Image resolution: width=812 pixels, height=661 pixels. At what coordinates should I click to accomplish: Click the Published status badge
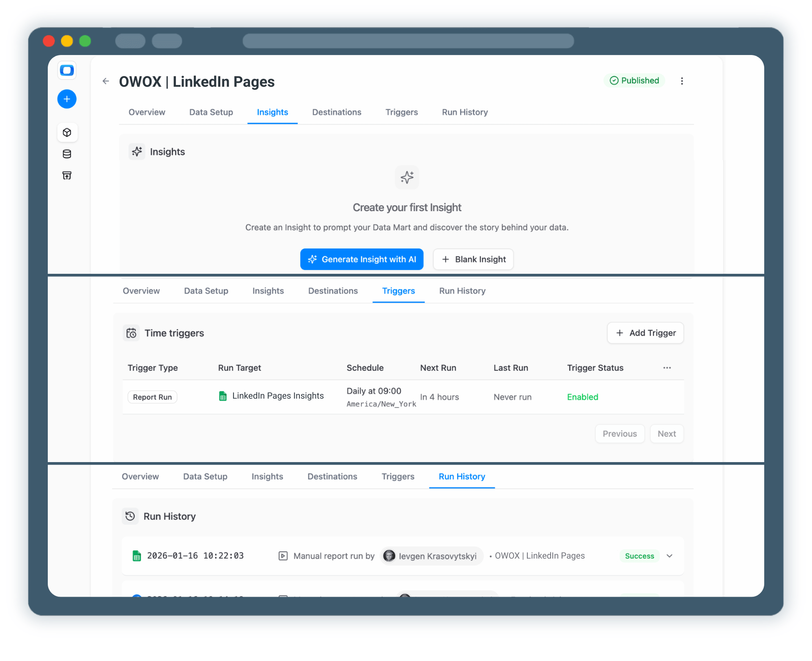click(634, 80)
